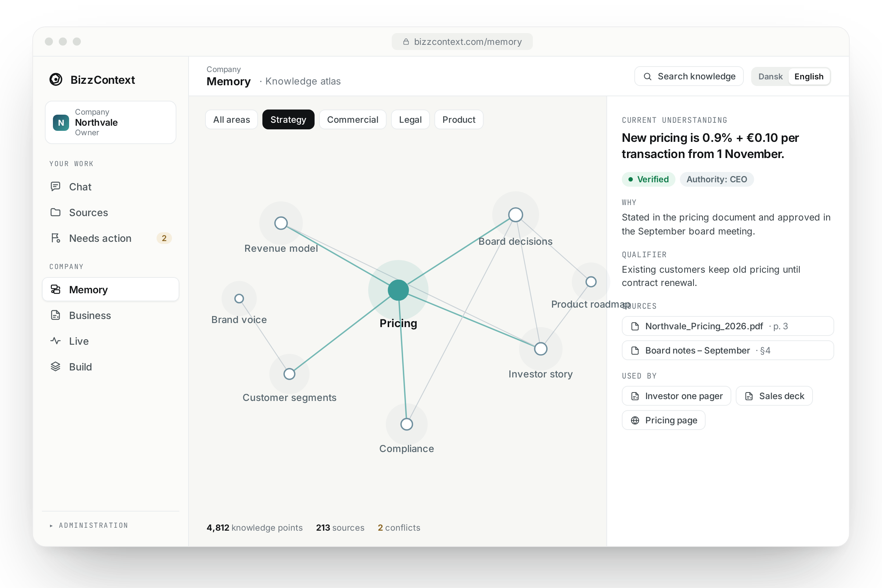Screen dimensions: 882x588
Task: Click the magnifier icon in Search knowledge
Action: [648, 76]
